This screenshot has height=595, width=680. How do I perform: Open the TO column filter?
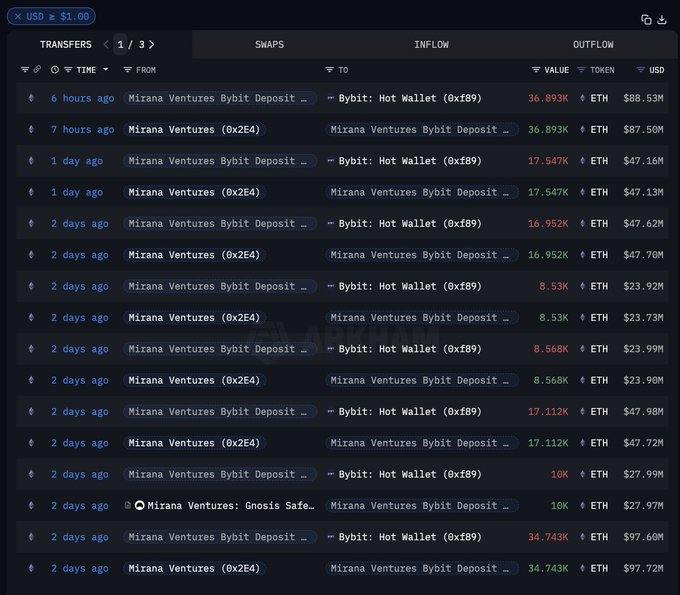[329, 69]
